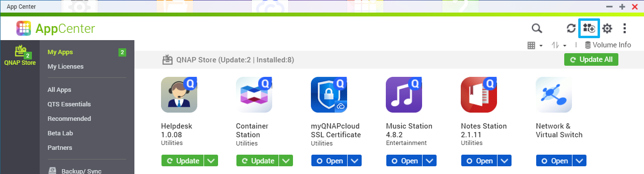Select QTS Essentials category

click(69, 104)
